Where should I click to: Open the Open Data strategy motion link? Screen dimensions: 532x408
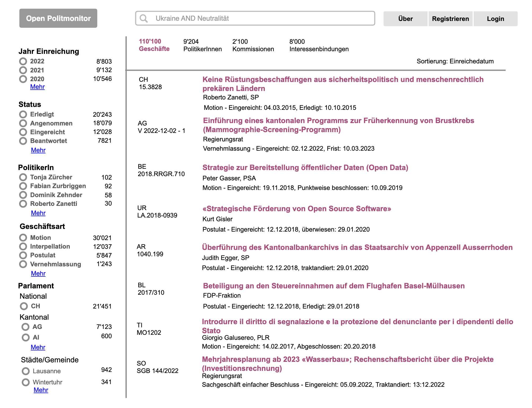pyautogui.click(x=305, y=168)
